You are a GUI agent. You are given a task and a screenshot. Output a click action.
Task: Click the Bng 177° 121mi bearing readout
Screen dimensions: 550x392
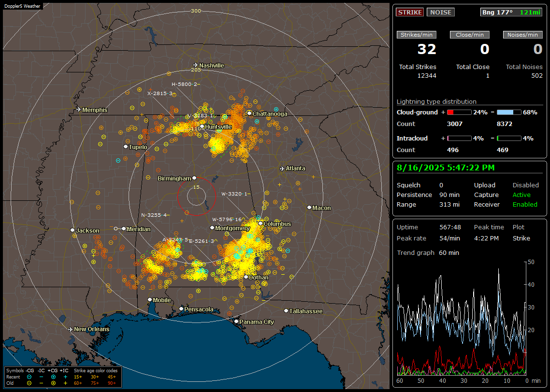(511, 12)
